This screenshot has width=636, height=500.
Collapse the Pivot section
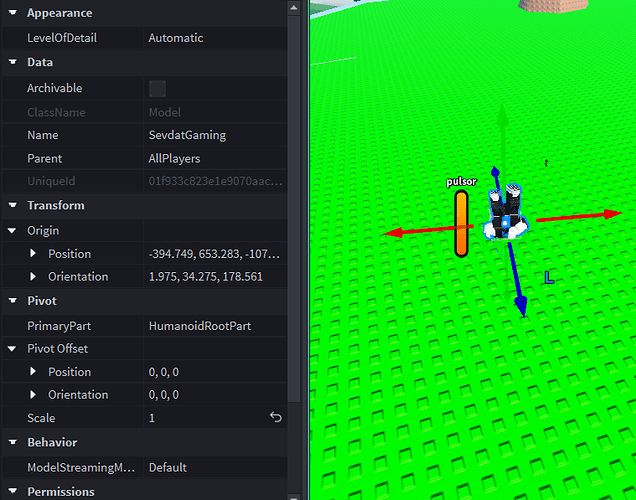(x=13, y=301)
